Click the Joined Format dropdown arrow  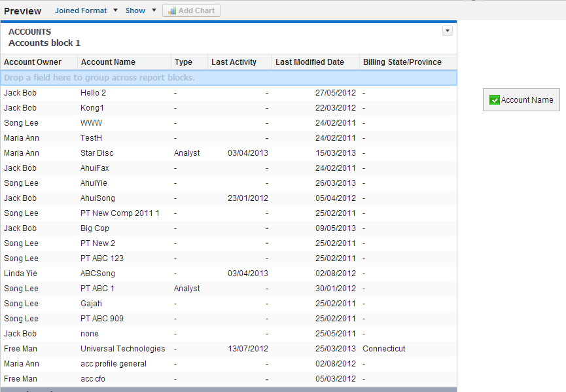coord(115,10)
